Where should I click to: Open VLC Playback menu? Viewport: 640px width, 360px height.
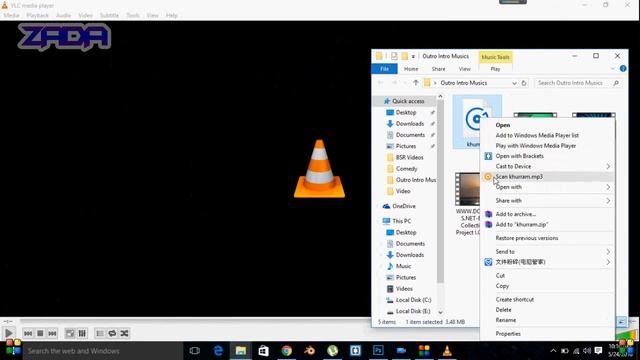tap(38, 16)
